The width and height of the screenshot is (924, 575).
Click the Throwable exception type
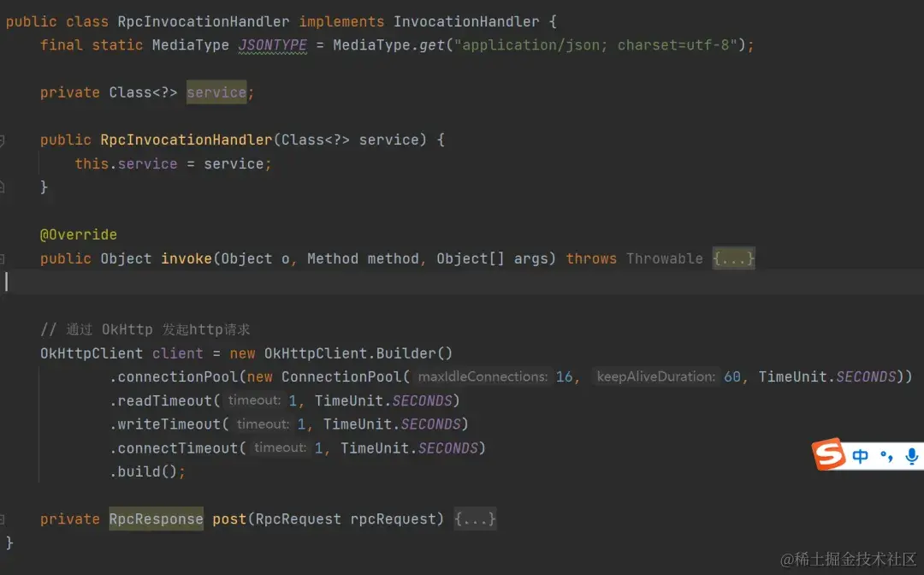tap(664, 258)
